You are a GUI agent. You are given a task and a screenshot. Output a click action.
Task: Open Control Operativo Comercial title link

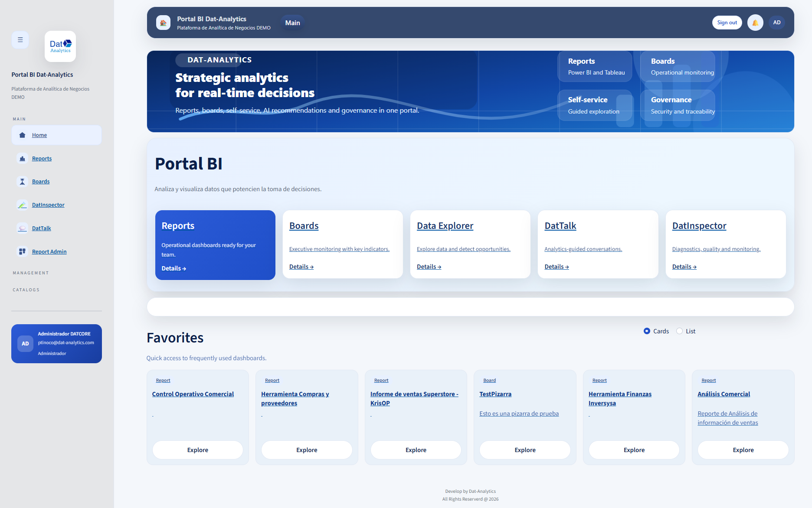193,394
